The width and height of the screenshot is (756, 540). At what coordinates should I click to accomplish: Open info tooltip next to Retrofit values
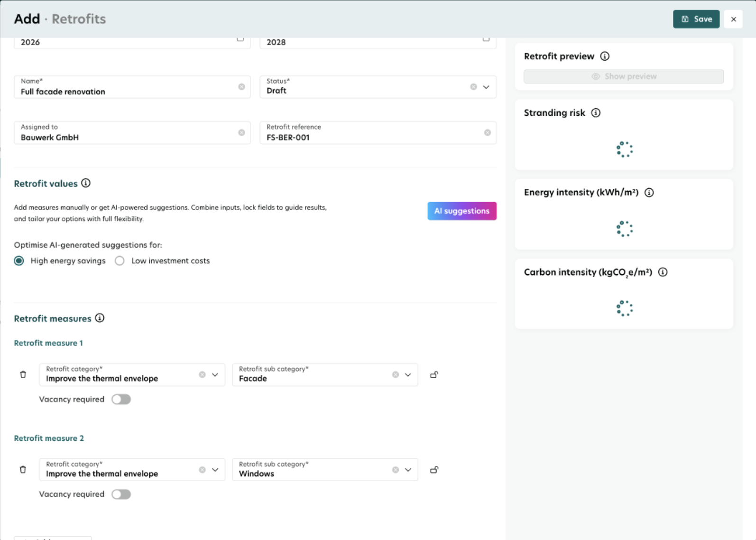click(86, 183)
